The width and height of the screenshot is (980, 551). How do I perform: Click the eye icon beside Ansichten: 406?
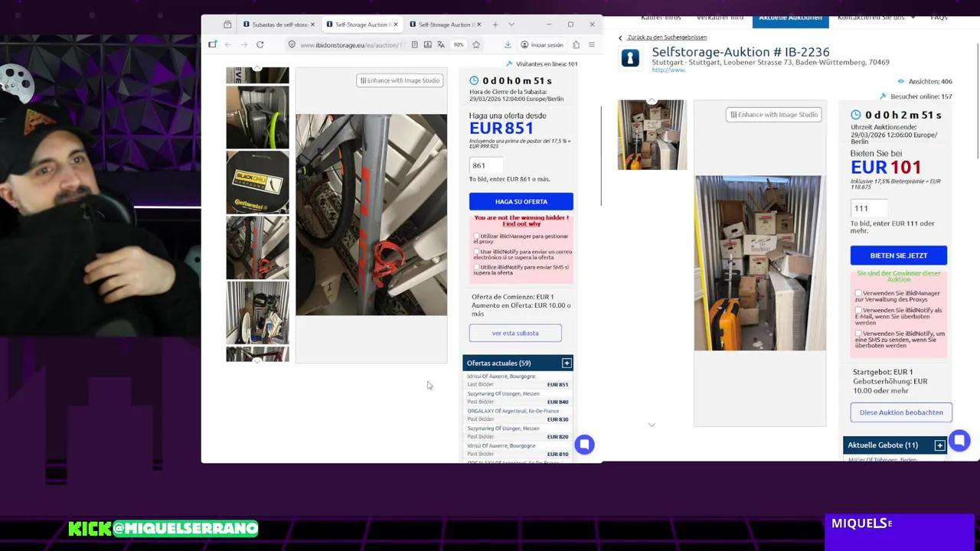[900, 81]
